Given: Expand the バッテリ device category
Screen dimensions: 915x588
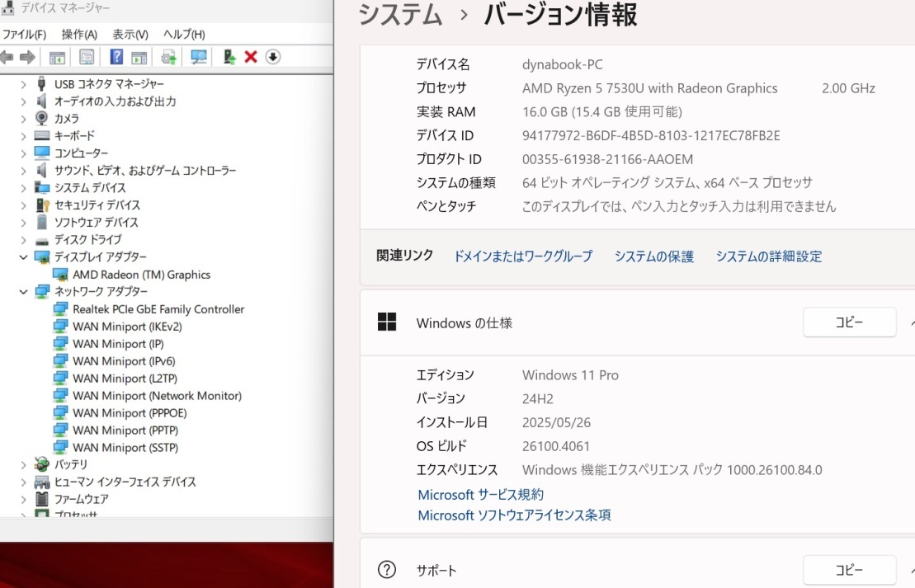Looking at the screenshot, I should click(x=24, y=464).
